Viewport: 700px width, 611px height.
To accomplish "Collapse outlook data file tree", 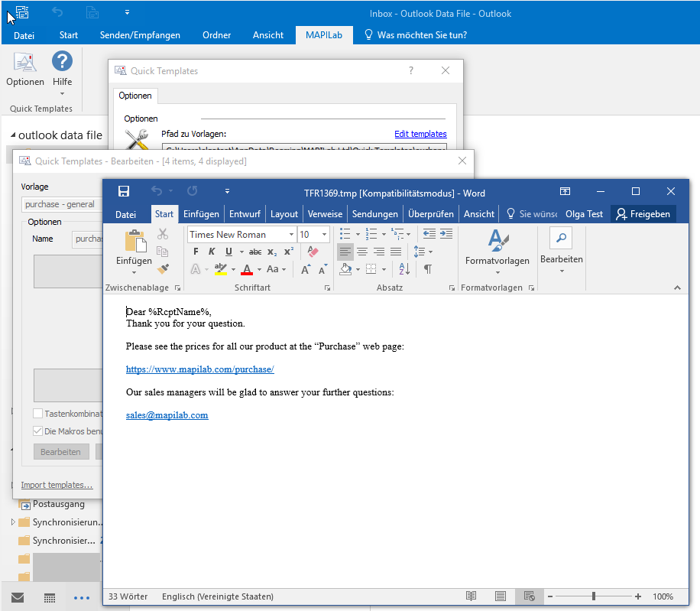I will [x=13, y=135].
